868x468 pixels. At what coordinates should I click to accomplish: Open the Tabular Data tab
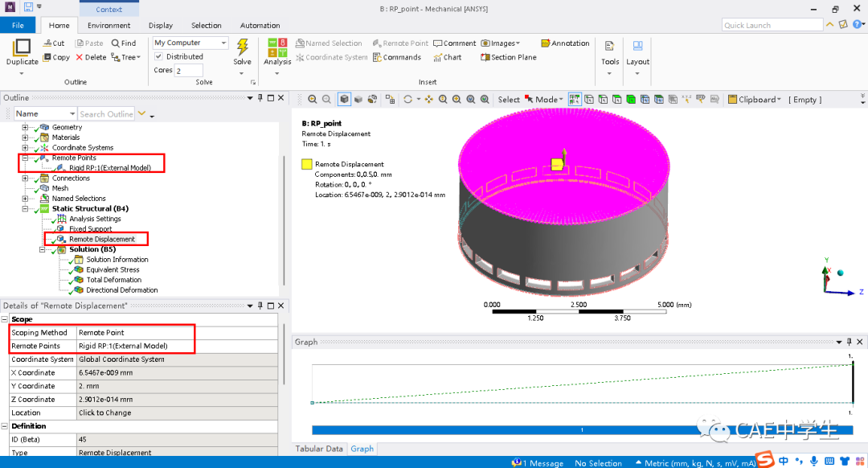(x=319, y=449)
